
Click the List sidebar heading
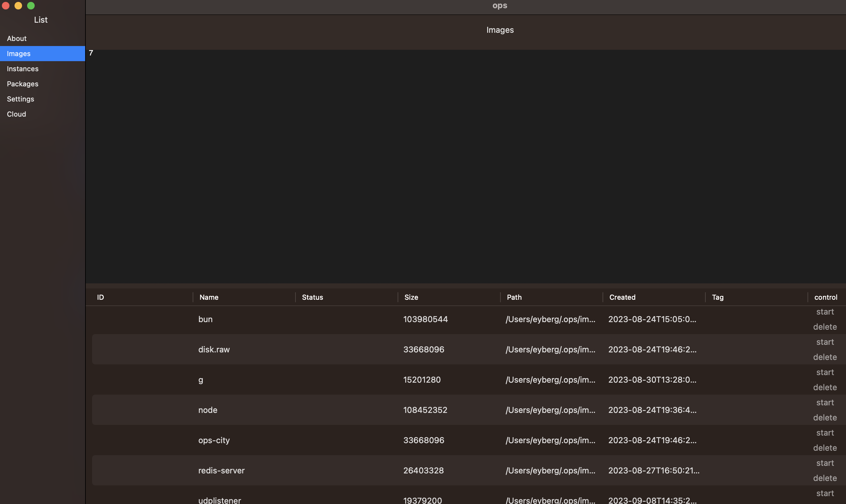pos(41,20)
